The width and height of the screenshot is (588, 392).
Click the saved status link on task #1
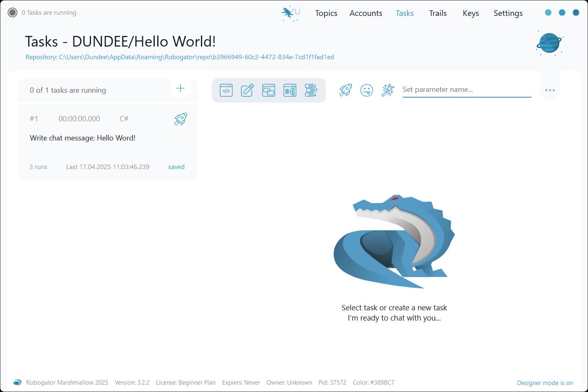[176, 167]
